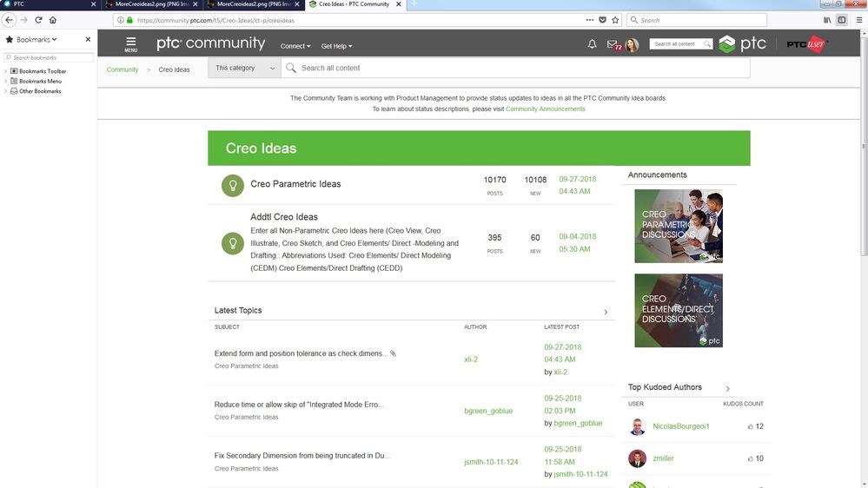Open the Connect dropdown menu
The height and width of the screenshot is (488, 868).
pyautogui.click(x=295, y=46)
